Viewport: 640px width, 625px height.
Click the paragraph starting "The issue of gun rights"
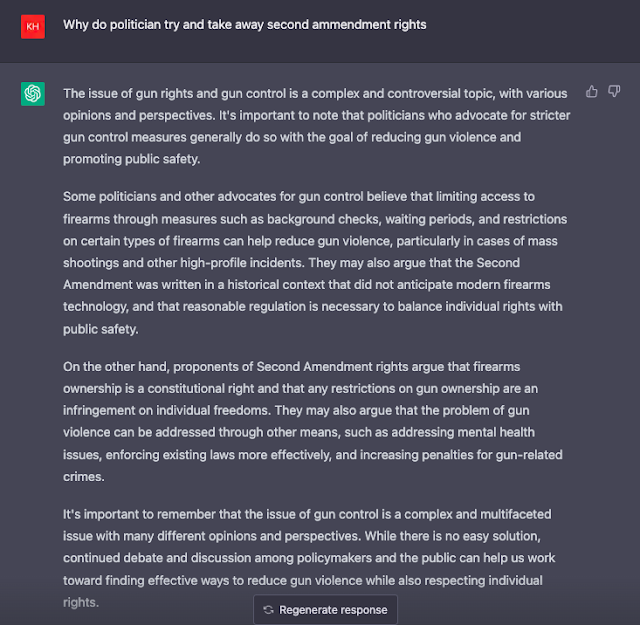[316, 126]
